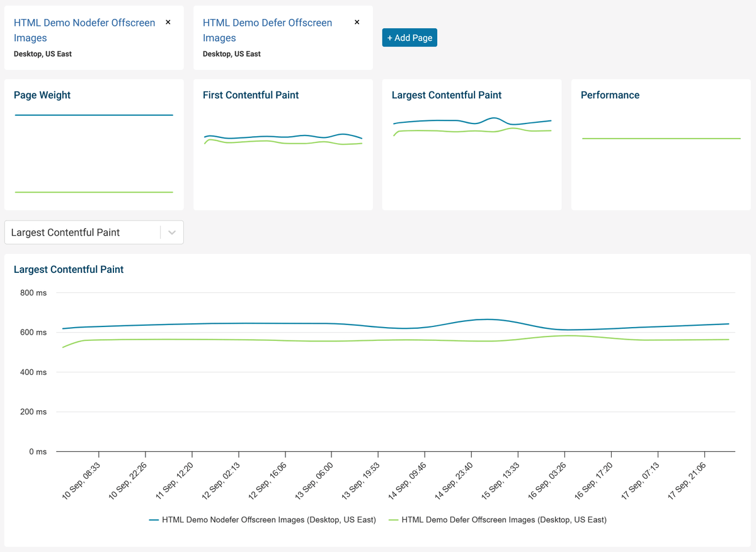Screen dimensions: 756x552
Task: Click the 14 Sep, 09:46 date label
Action: point(407,481)
